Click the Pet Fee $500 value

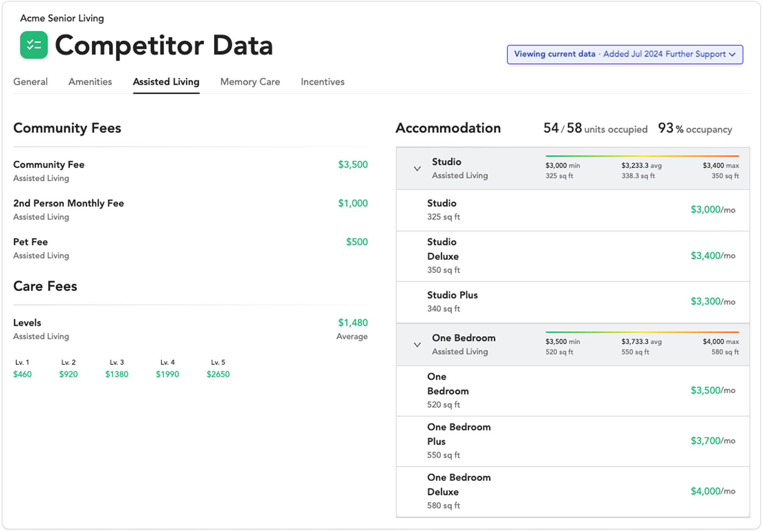pos(356,242)
